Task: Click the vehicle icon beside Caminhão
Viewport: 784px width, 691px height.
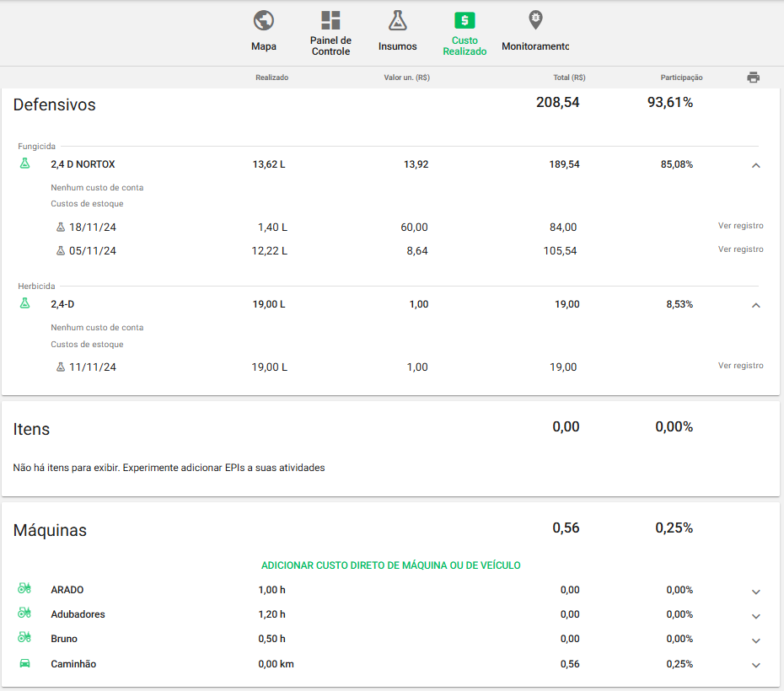Action: 25,664
